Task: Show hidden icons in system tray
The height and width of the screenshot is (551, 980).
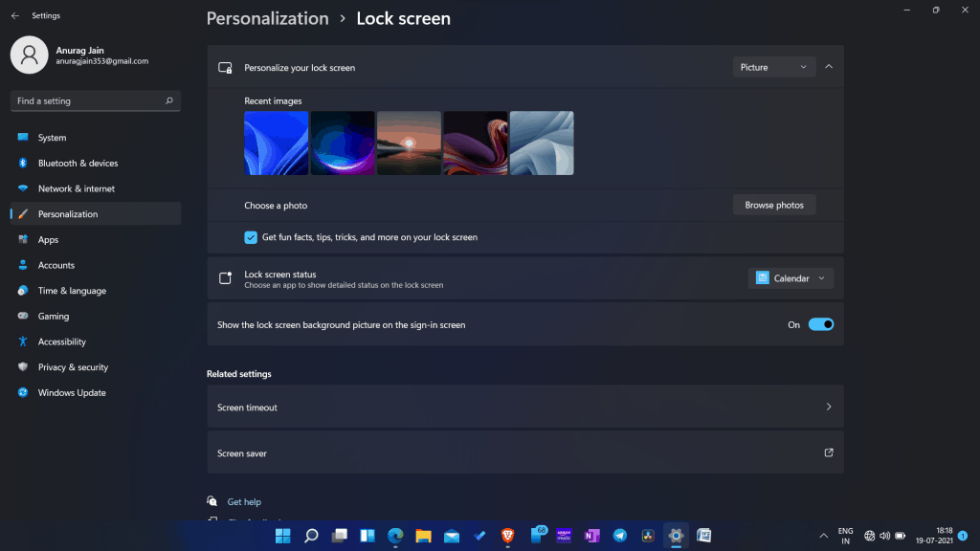Action: click(x=824, y=536)
